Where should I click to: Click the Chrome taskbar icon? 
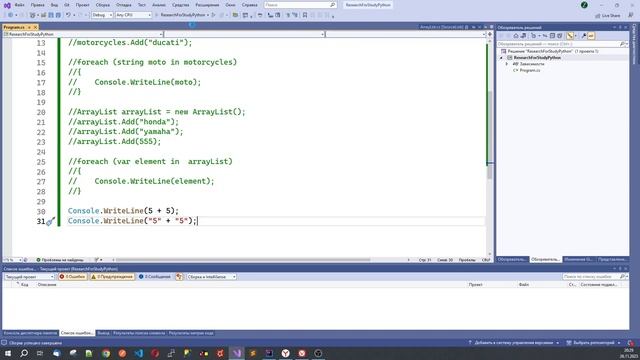click(x=106, y=353)
